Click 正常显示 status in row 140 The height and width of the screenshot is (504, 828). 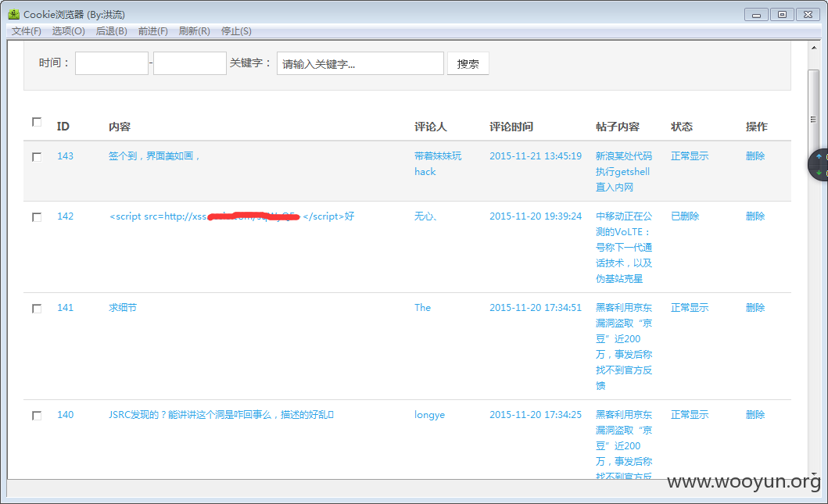point(690,414)
